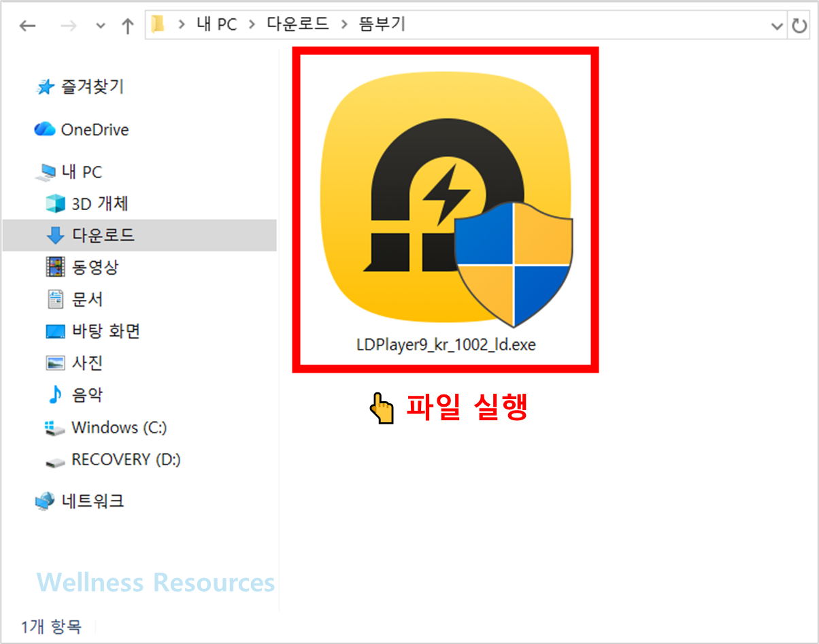The image size is (819, 644).
Task: Click the RECOVERY (D:) drive icon
Action: point(54,462)
